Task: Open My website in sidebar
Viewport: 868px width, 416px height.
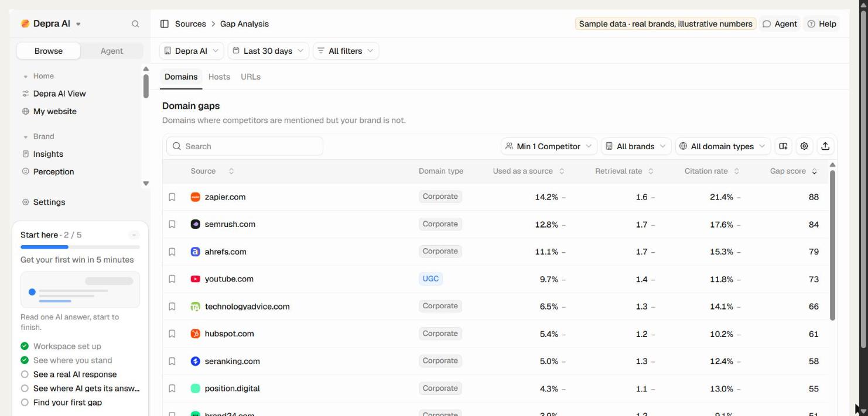Action: pos(49,111)
